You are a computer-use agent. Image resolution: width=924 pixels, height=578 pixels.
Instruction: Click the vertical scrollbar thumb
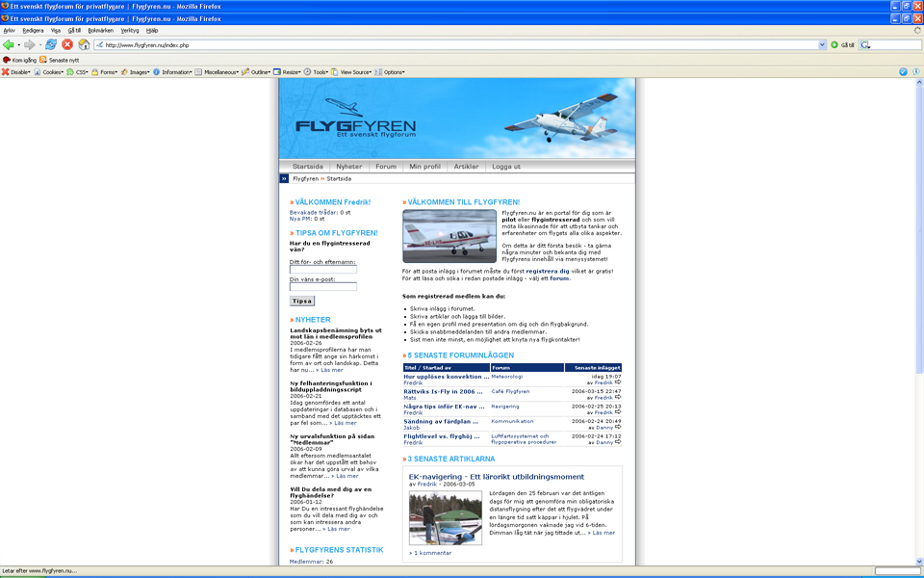click(918, 230)
